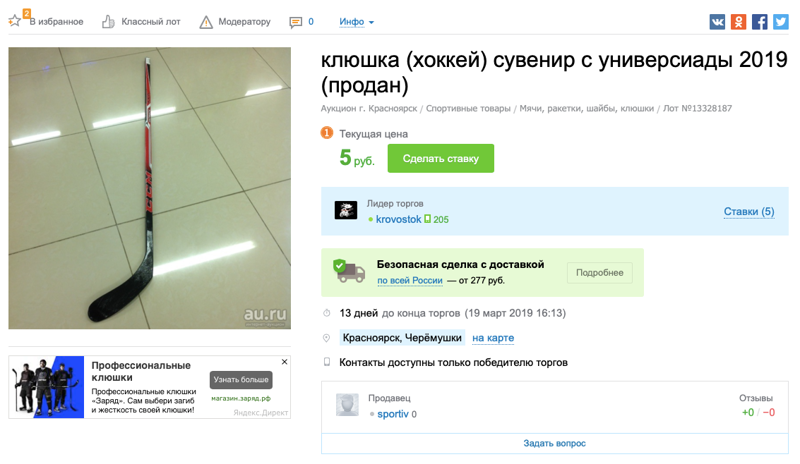Expand the Инфо dropdown menu
This screenshot has height=464, width=800.
(356, 22)
